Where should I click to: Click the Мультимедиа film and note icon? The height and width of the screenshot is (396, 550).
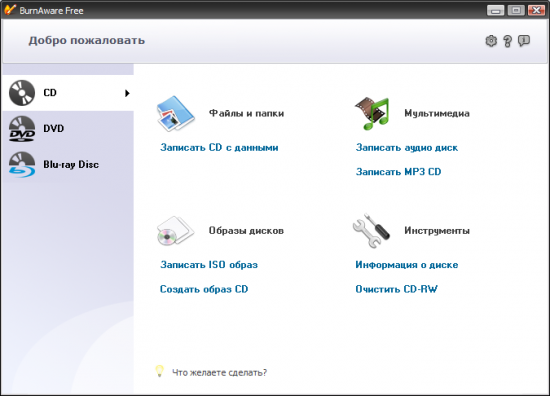click(372, 114)
